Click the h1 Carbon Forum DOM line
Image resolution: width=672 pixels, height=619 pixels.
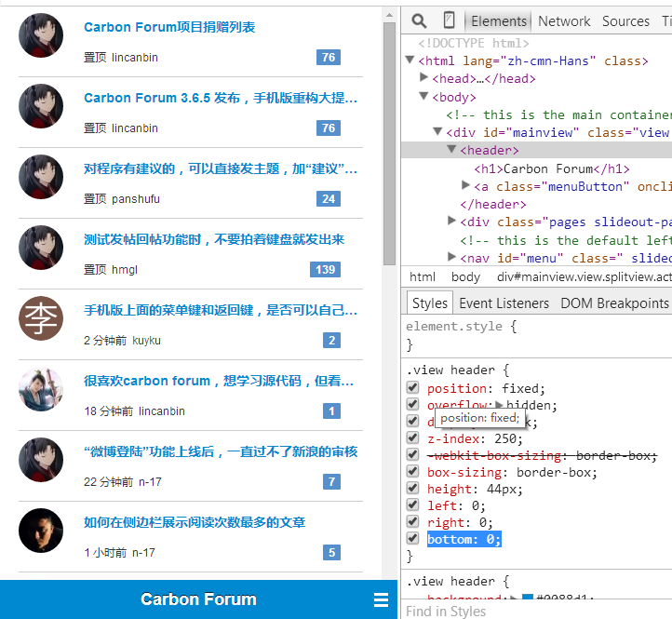point(552,168)
